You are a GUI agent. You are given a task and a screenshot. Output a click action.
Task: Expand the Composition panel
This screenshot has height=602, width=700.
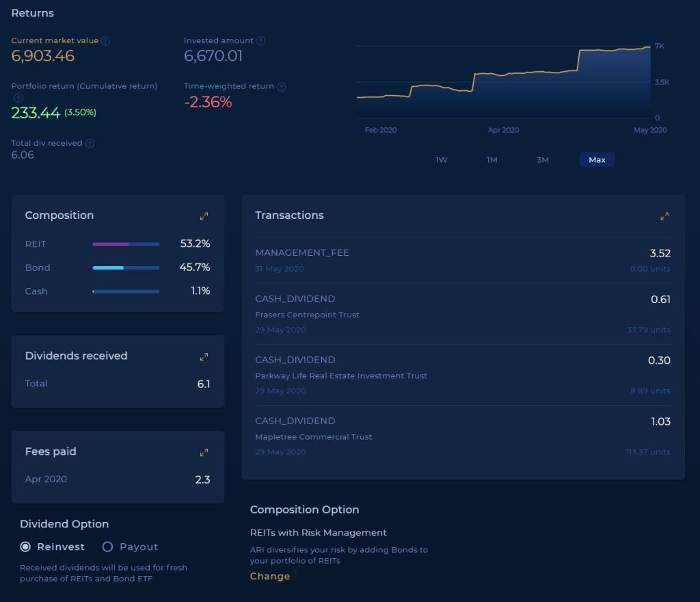click(x=204, y=216)
